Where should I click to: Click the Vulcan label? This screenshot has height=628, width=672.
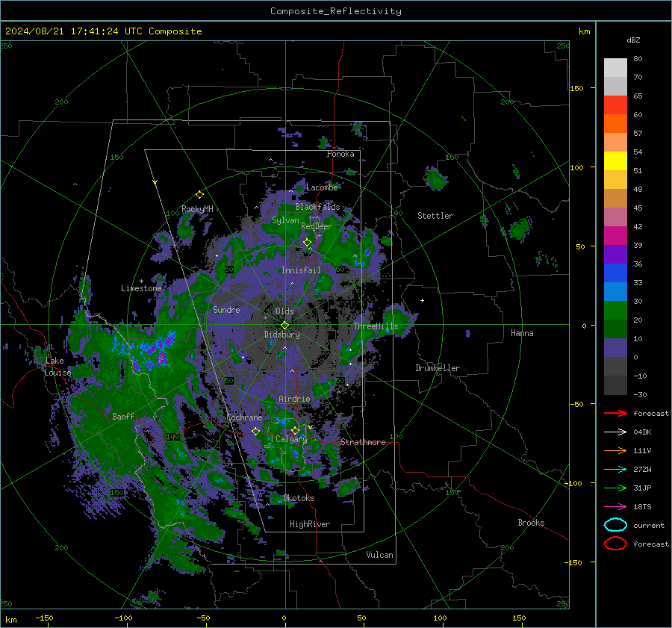click(379, 555)
